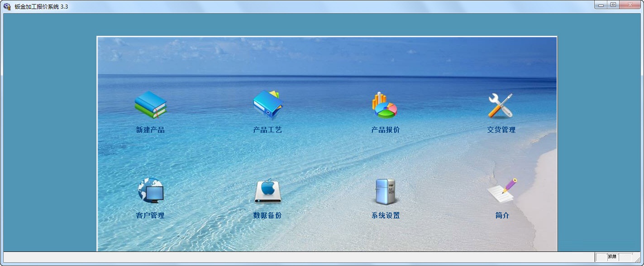Click the 数据备份 text label
This screenshot has width=644, height=266.
[268, 216]
